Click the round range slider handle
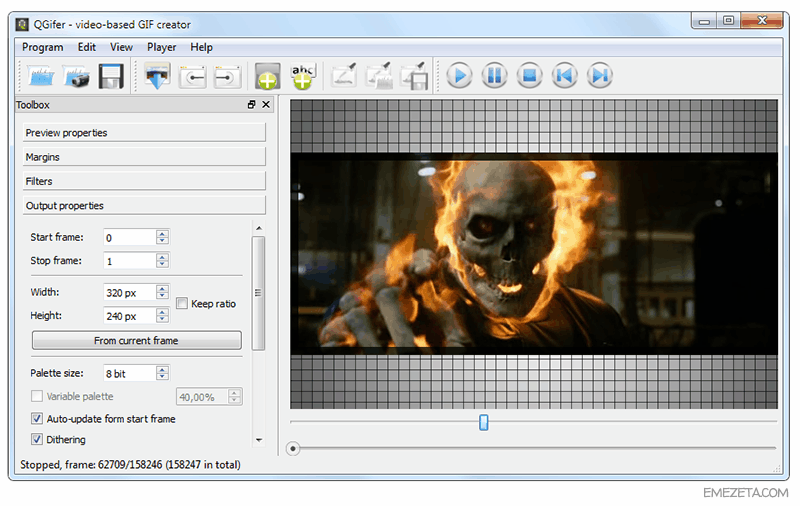Screen dimensions: 800x506 [x=293, y=449]
